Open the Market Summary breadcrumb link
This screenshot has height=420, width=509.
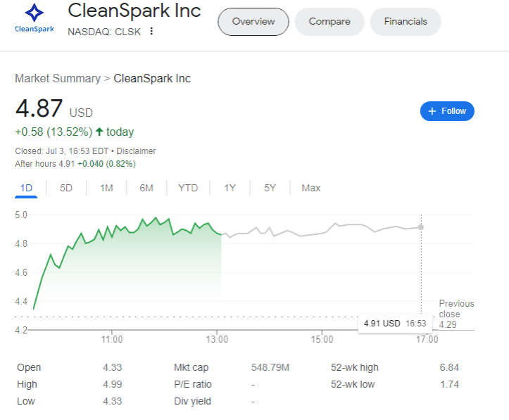[x=58, y=79]
